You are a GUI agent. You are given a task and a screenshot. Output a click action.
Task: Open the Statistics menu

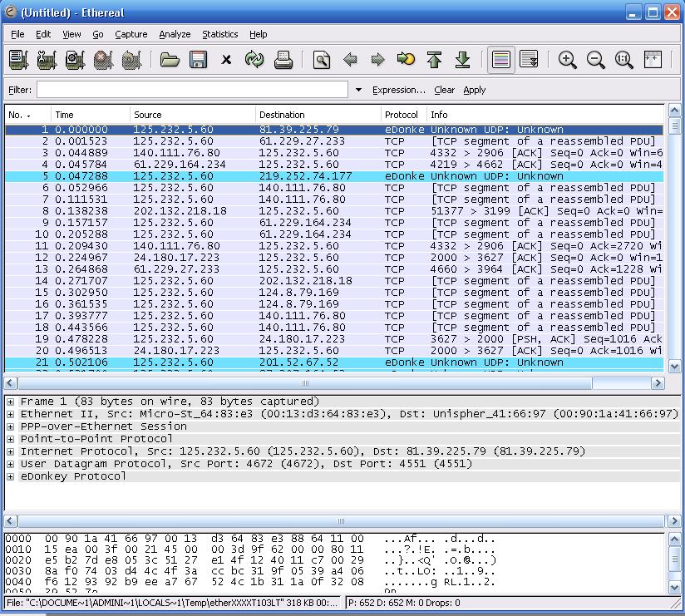click(219, 34)
